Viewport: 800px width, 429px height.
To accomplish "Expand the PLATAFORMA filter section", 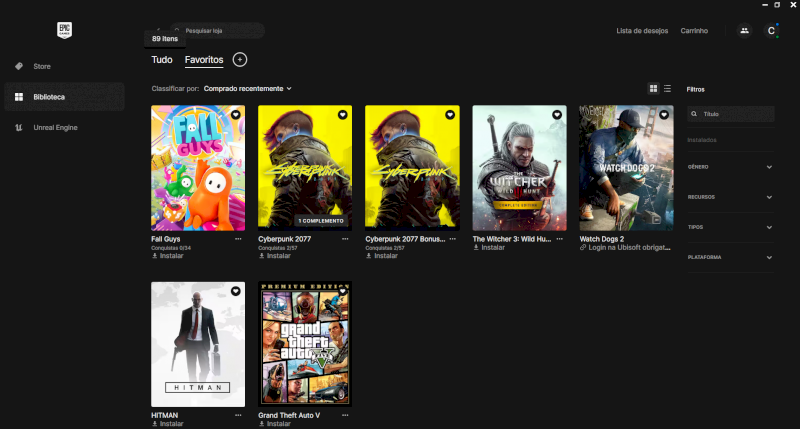I will pyautogui.click(x=730, y=257).
